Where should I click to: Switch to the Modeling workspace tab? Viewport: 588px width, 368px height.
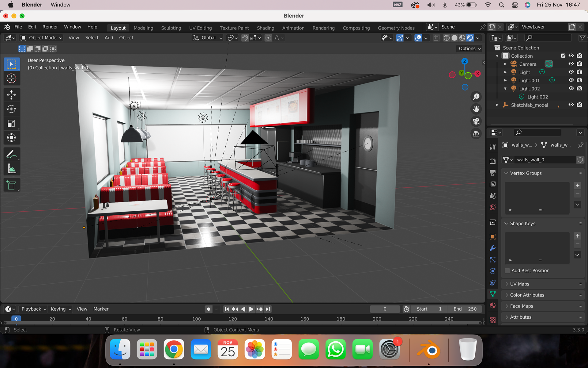(143, 28)
